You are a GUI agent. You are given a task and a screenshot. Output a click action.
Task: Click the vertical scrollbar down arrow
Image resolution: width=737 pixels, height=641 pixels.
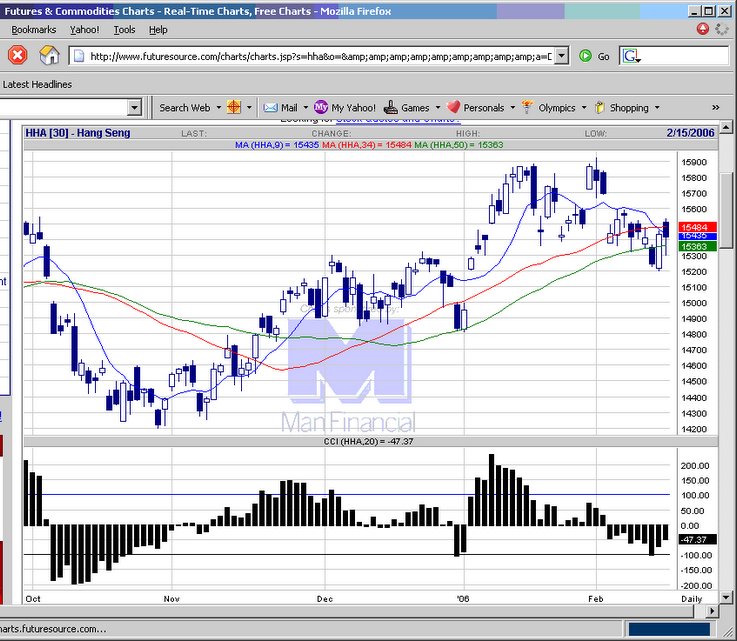[x=726, y=597]
